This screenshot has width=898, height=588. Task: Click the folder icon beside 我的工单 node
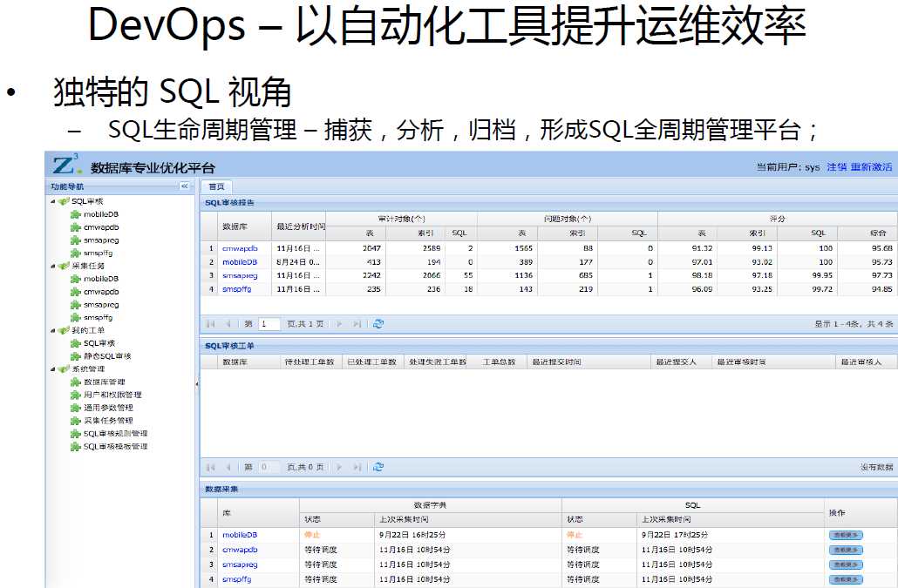(64, 331)
